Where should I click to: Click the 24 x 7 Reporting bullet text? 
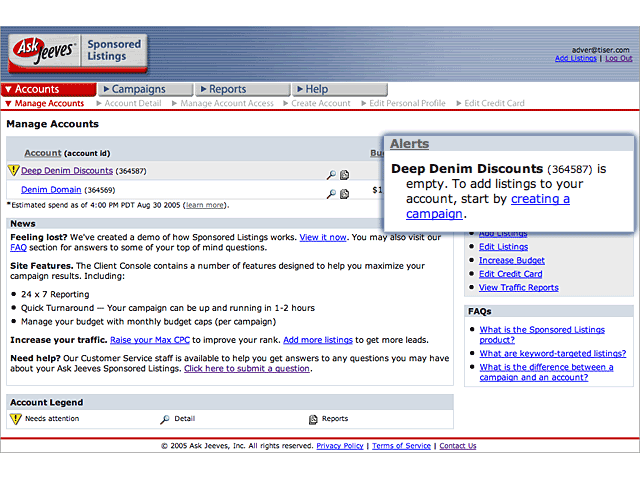[55, 294]
